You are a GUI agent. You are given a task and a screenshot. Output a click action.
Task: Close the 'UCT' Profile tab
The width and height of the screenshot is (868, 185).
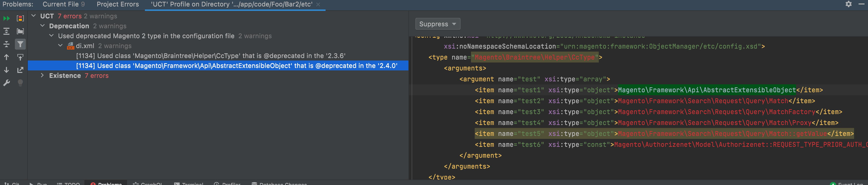(318, 4)
